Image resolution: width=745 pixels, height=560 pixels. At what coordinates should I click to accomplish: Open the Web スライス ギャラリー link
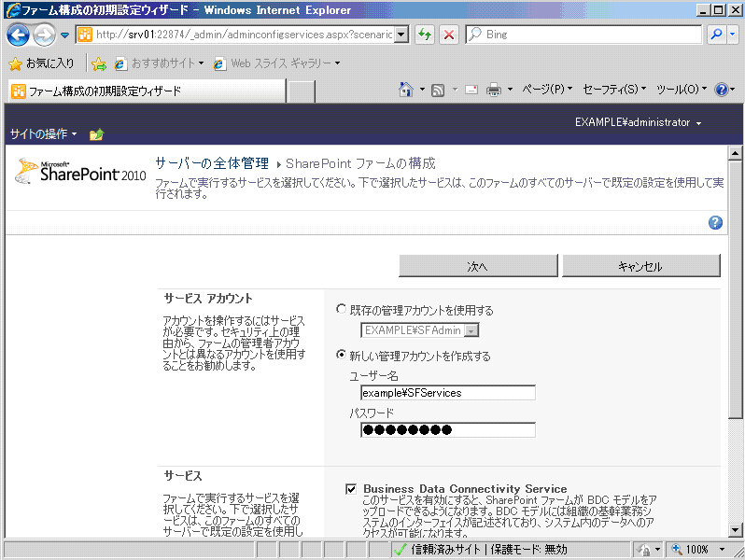click(x=277, y=63)
